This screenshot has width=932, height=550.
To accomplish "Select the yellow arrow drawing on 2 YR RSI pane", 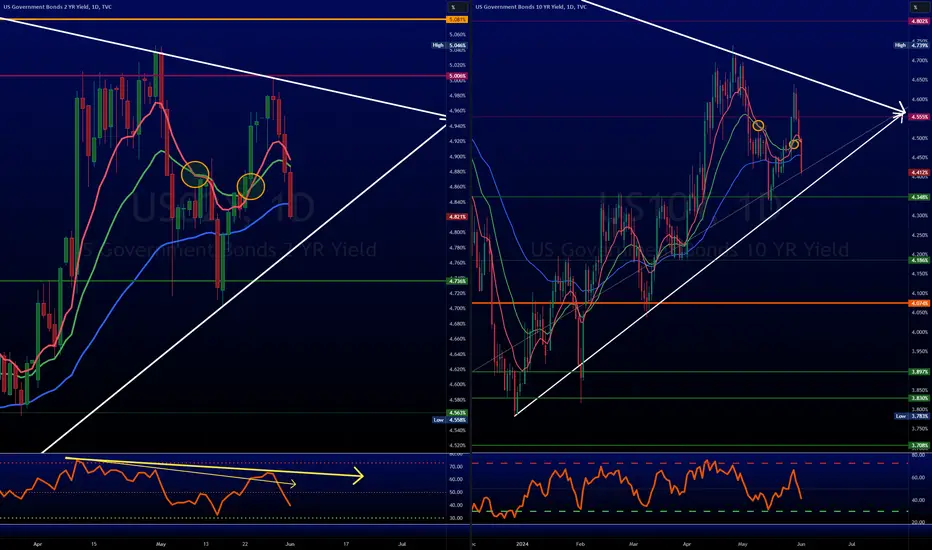I will tap(215, 468).
